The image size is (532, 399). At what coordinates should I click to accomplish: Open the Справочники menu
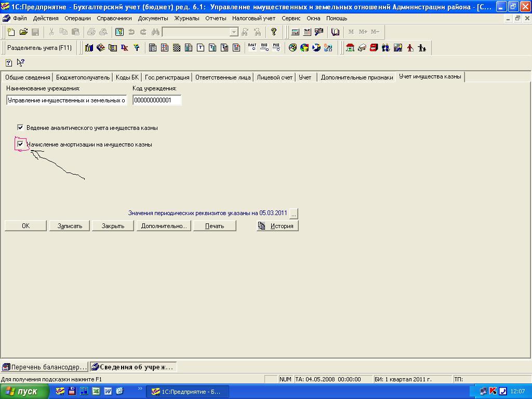click(x=114, y=18)
